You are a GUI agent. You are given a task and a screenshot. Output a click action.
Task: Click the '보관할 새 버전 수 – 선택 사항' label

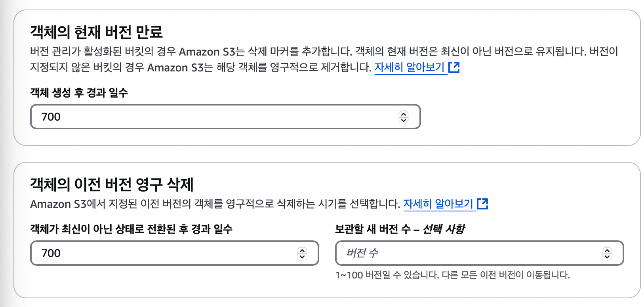(400, 229)
